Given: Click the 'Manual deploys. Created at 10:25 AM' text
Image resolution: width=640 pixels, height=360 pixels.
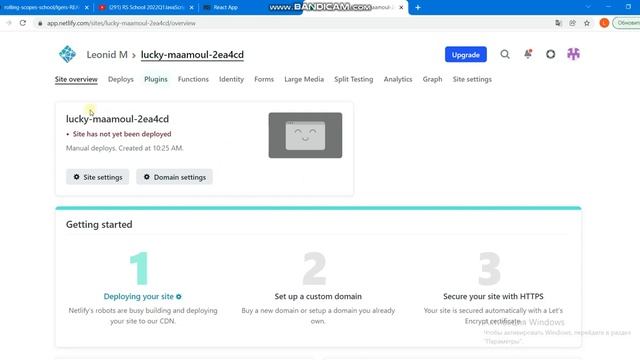Looking at the screenshot, I should coord(124,148).
